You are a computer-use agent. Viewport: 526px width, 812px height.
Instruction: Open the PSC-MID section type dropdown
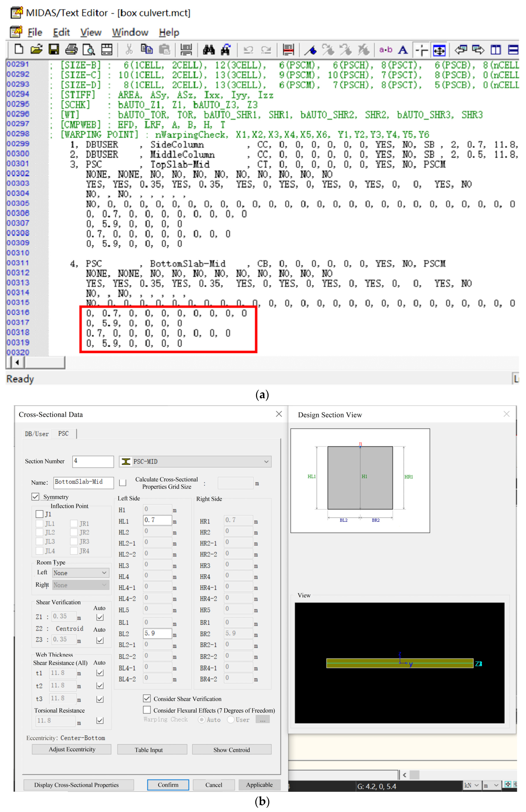[x=195, y=461]
